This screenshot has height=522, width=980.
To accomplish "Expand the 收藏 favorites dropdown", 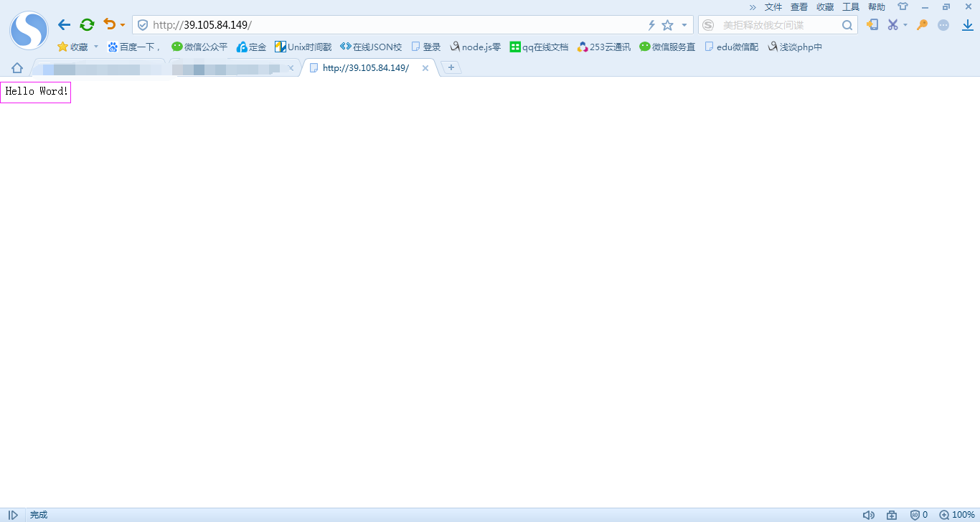I will pyautogui.click(x=95, y=47).
